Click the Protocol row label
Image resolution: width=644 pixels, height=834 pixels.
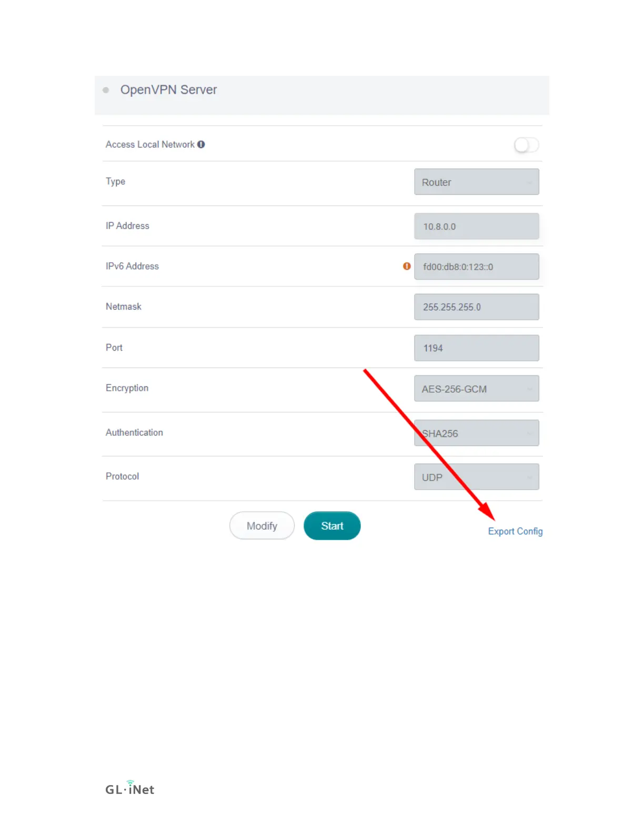122,476
